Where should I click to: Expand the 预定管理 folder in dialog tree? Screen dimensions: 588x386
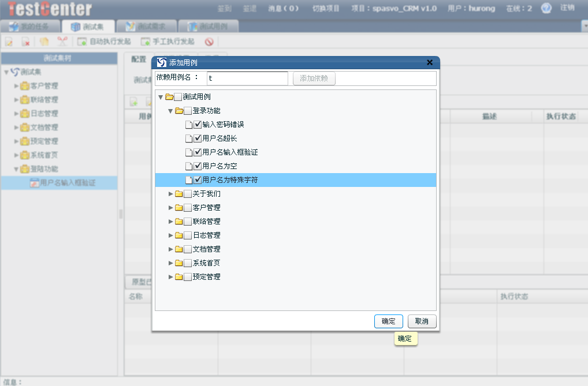170,277
